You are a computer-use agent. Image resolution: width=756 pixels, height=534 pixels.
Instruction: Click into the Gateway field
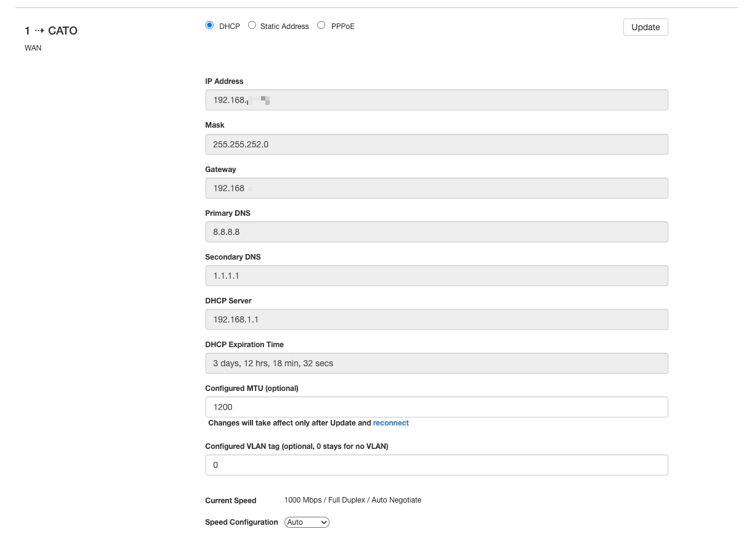tap(436, 188)
